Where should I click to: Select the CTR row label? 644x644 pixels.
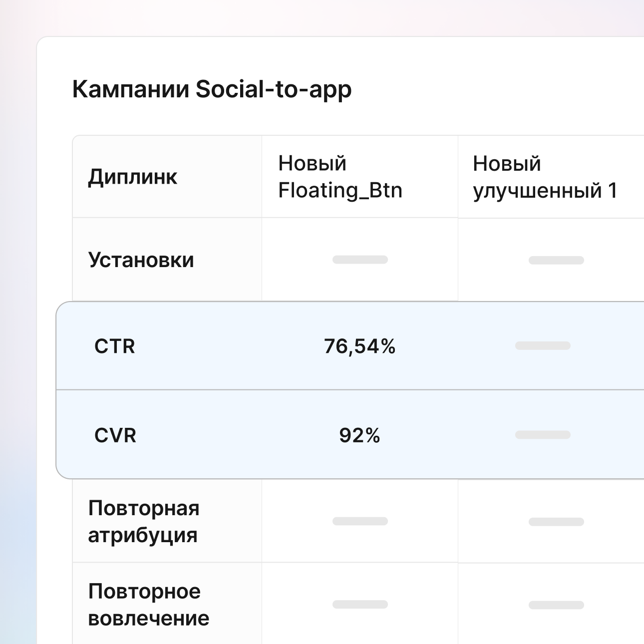point(114,346)
